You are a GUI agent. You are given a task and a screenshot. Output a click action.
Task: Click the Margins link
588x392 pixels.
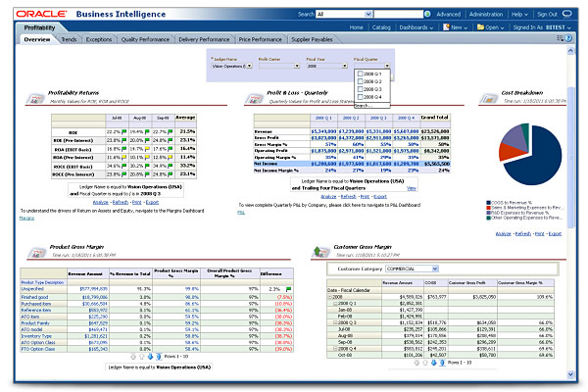click(x=26, y=218)
